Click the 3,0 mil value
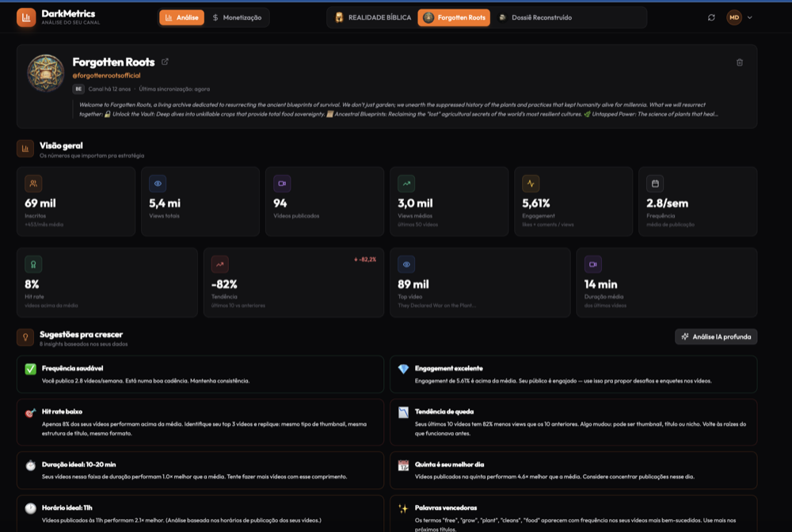Screen dimensions: 792x532 point(415,203)
